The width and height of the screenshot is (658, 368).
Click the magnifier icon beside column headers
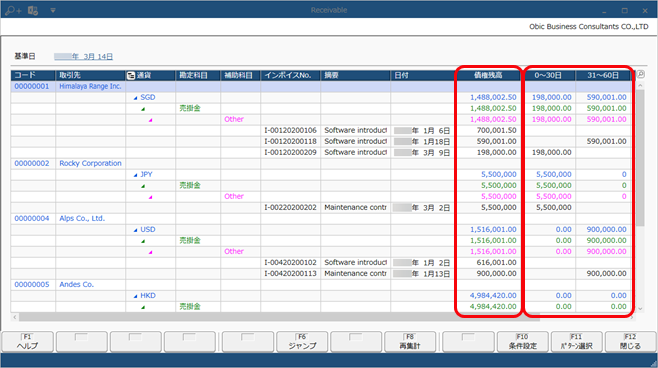(x=640, y=75)
